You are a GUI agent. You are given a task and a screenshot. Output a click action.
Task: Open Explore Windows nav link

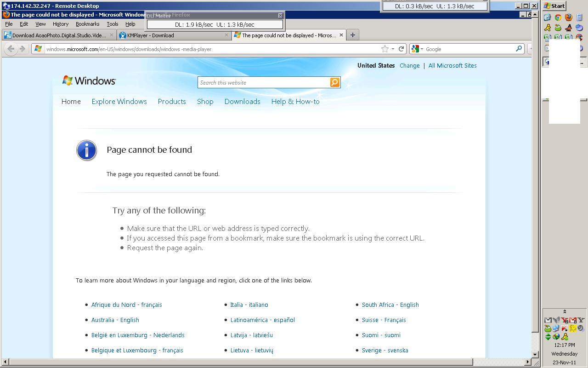pos(119,102)
